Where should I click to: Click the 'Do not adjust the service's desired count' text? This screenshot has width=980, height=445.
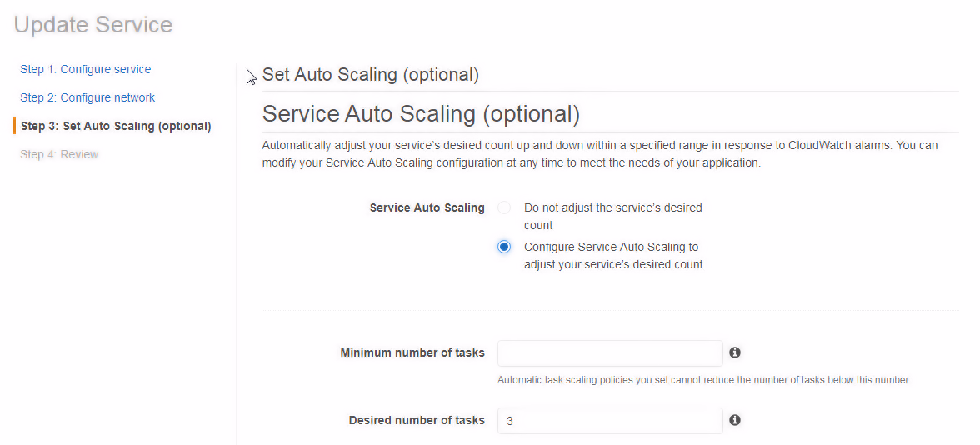(613, 217)
